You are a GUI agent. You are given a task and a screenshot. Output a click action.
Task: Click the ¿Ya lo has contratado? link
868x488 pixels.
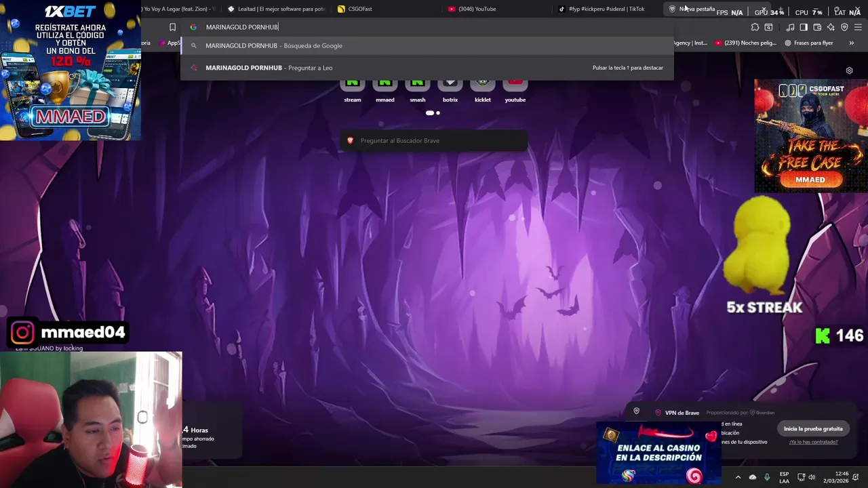tap(813, 442)
